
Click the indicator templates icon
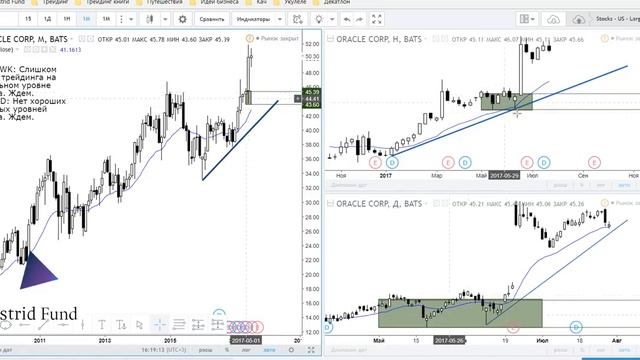click(298, 19)
